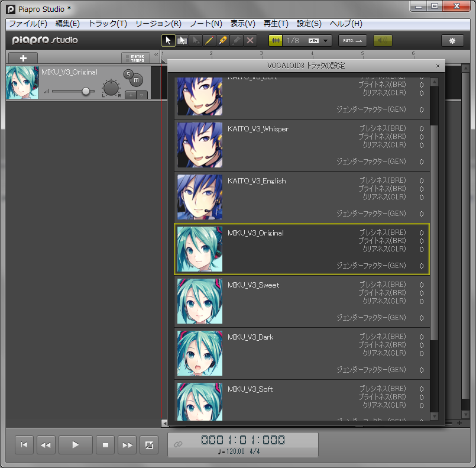The width and height of the screenshot is (476, 468).
Task: Select the KAITO_V3_Whisper voice
Action: click(x=302, y=145)
